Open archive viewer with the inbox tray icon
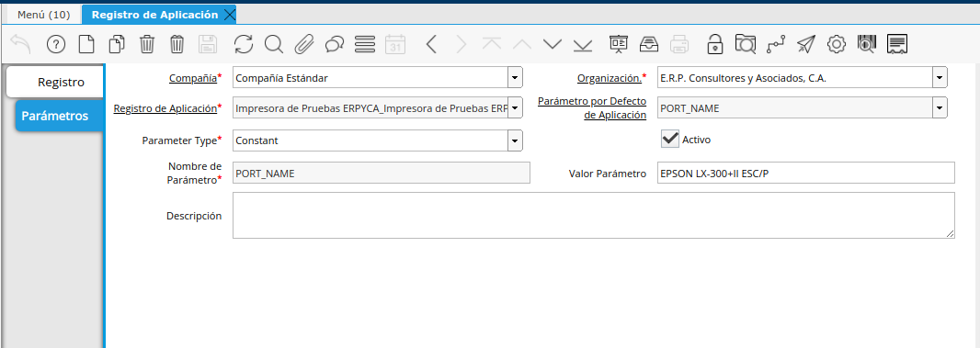 click(649, 44)
